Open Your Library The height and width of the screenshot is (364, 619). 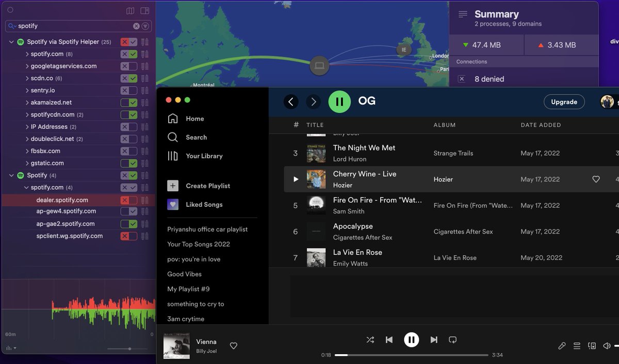tap(195, 156)
